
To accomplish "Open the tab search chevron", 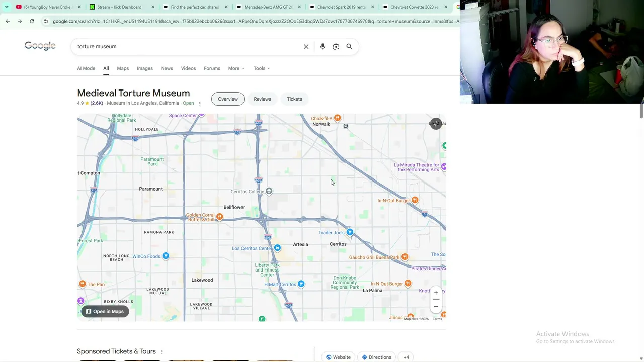I will (7, 7).
